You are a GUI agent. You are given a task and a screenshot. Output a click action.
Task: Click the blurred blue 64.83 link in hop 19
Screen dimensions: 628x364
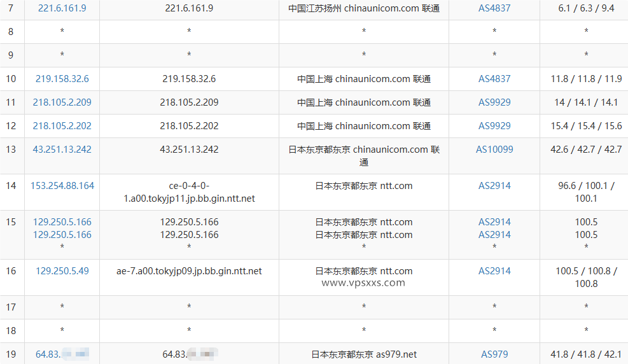(62, 354)
